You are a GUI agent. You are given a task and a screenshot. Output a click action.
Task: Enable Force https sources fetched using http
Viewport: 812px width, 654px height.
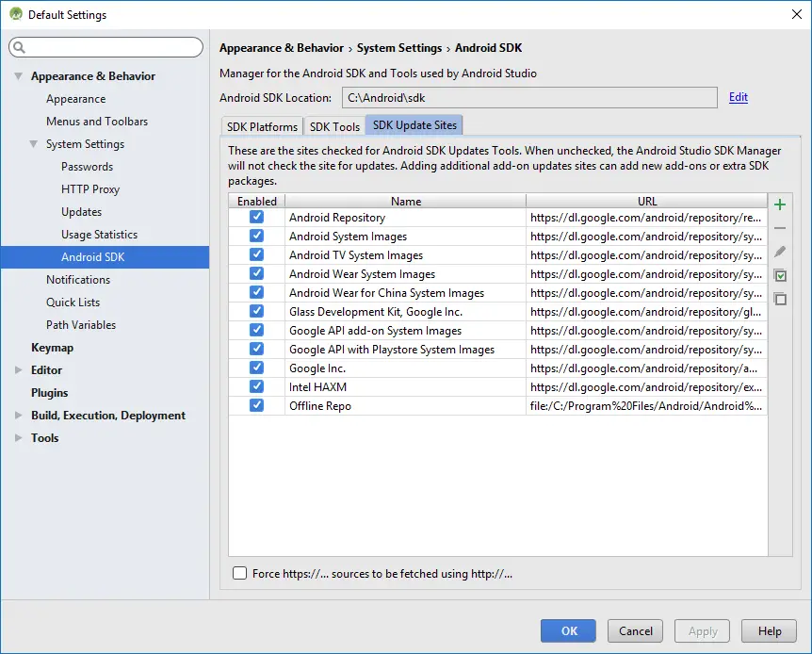pyautogui.click(x=239, y=573)
